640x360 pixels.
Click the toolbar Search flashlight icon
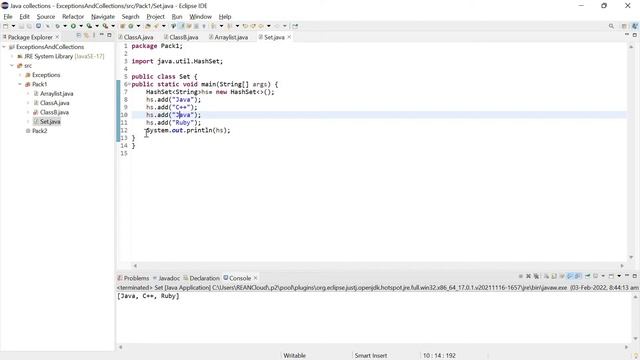pos(156,26)
